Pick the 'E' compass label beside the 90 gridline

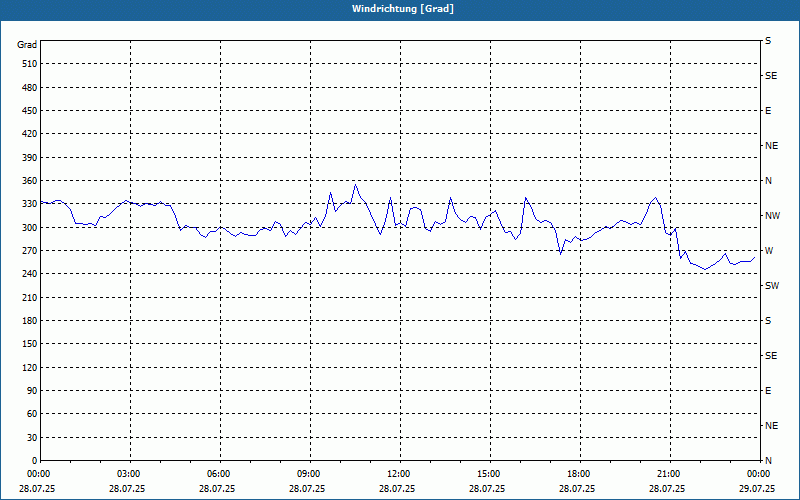(x=768, y=391)
